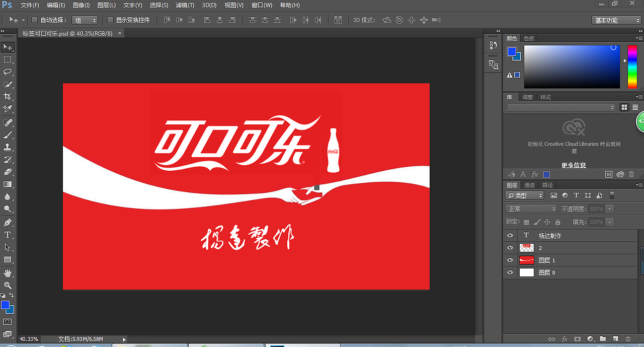Delete the layer using the Layers trash icon
Image resolution: width=644 pixels, height=347 pixels.
[628, 339]
